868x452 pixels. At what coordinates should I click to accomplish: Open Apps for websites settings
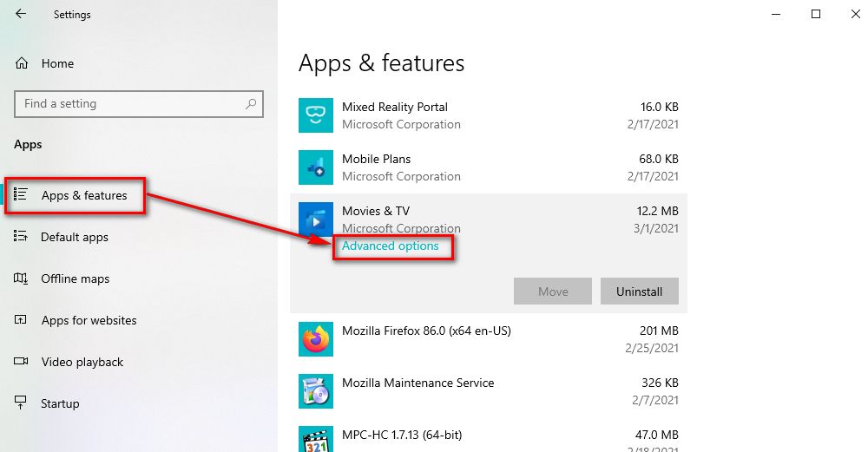point(89,320)
